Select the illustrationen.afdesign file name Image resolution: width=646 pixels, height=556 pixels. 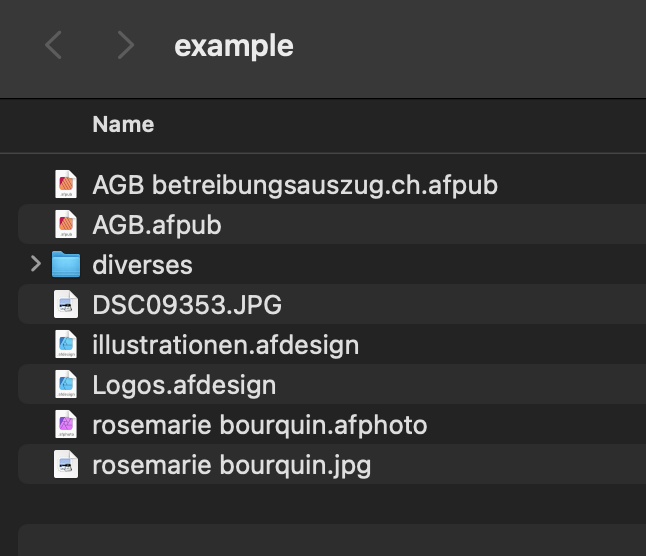point(226,345)
